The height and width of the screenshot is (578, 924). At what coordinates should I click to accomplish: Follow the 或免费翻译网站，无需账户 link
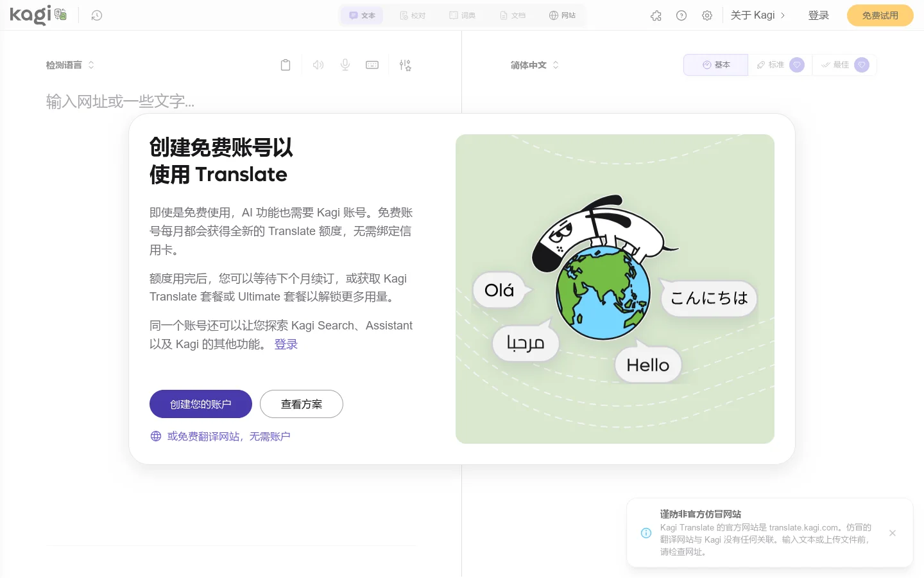220,436
